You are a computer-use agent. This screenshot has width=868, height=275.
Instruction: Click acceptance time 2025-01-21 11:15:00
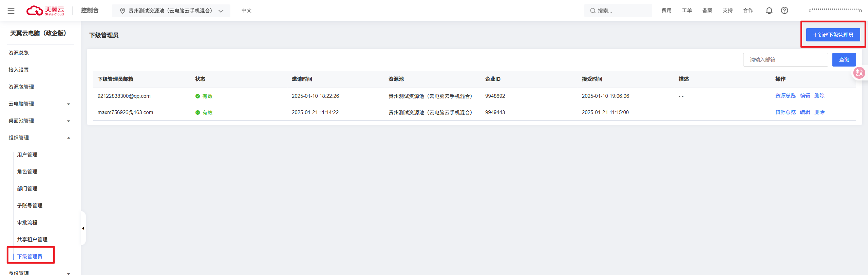point(605,112)
